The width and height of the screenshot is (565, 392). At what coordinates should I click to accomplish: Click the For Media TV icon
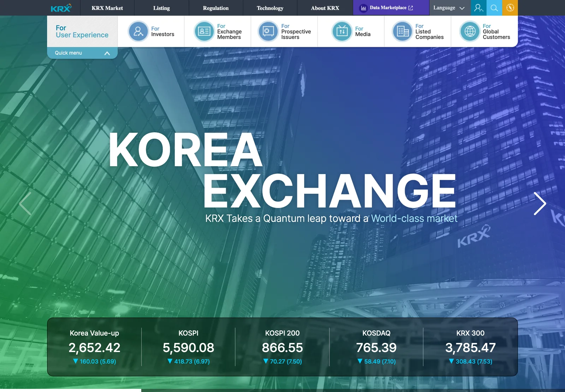342,31
